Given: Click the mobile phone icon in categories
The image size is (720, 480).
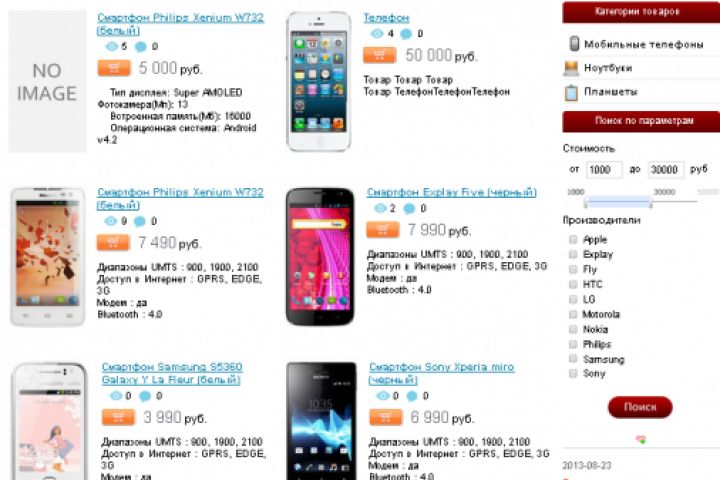Looking at the screenshot, I should point(574,43).
